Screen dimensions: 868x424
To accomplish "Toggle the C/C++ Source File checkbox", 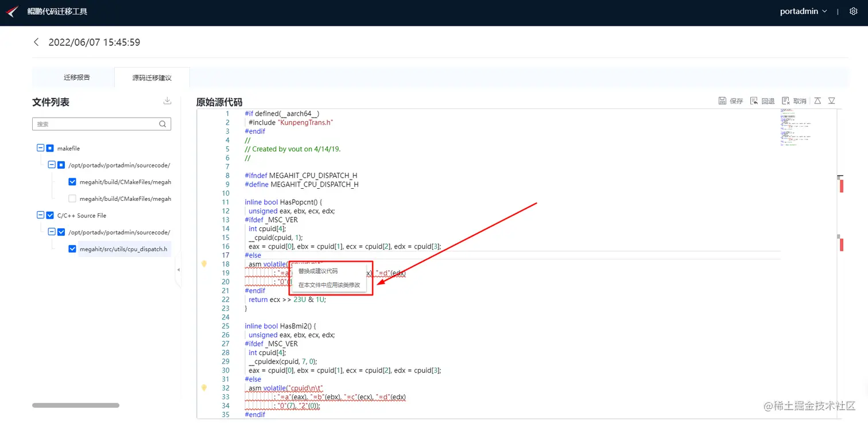I will pos(50,215).
